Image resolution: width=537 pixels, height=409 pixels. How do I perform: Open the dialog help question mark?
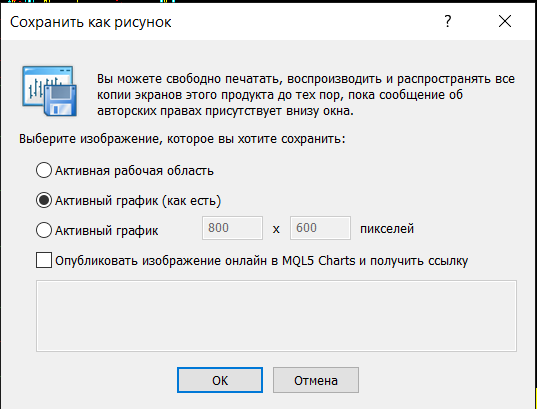(x=448, y=21)
